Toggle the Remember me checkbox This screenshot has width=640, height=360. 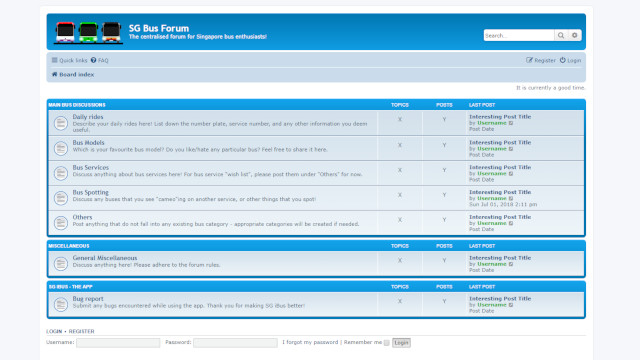(387, 343)
